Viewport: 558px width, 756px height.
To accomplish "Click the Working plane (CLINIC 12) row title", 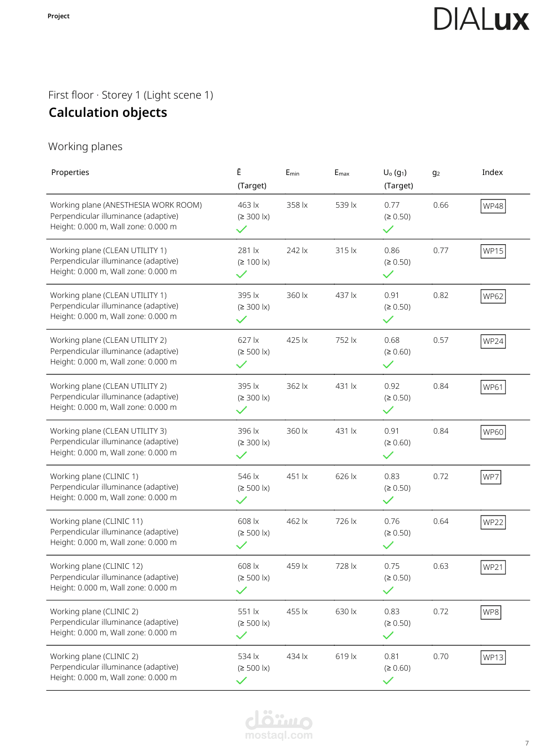I will click(x=96, y=566).
